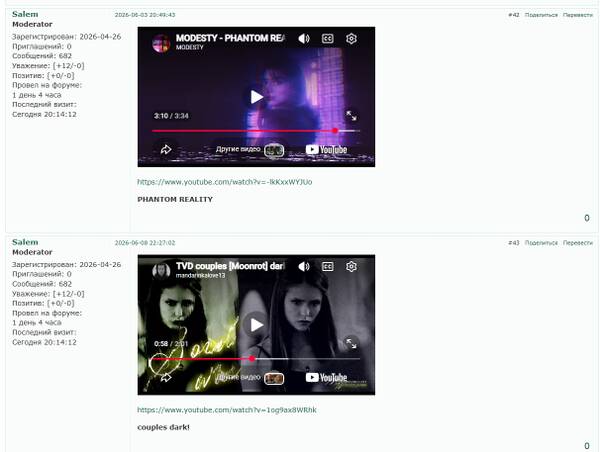Seek on the TVD couples progress bar
This screenshot has height=452, width=600.
coord(256,359)
